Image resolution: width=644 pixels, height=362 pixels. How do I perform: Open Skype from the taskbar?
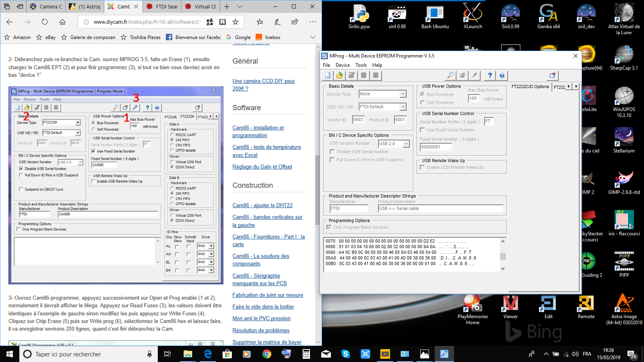[345, 354]
